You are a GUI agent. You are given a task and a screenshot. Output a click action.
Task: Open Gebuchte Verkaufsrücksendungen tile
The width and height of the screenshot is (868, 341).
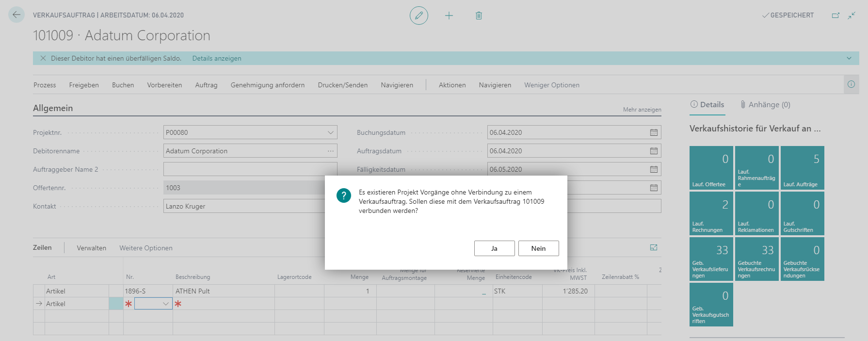click(803, 259)
